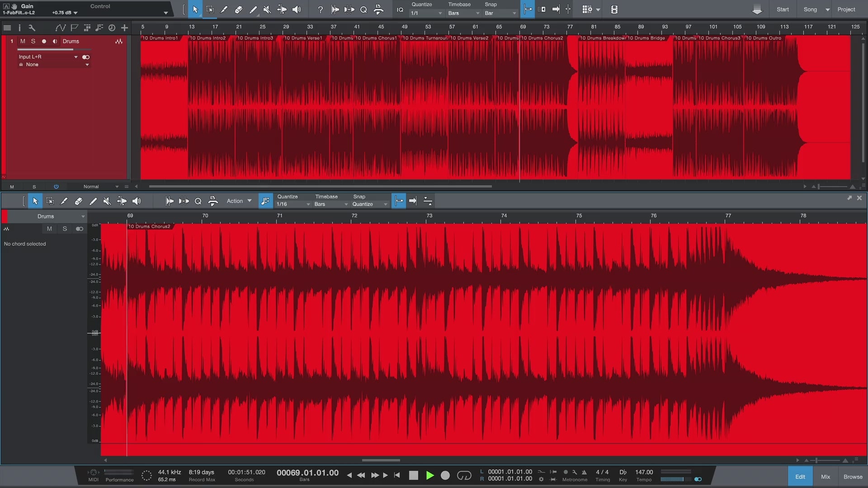Select the Range tool in the editor toolbar
This screenshot has width=868, height=488.
50,201
